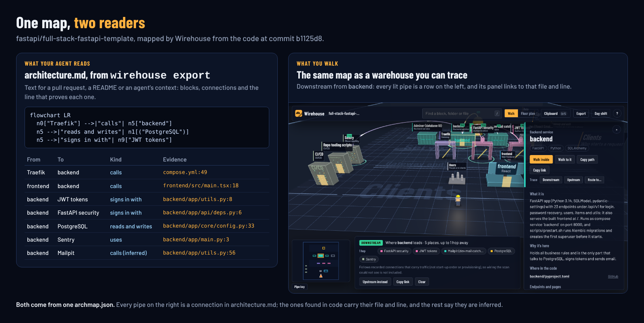Open the backend/pyproject.toml file link
Viewport: 644px width, 323px height.
click(549, 276)
